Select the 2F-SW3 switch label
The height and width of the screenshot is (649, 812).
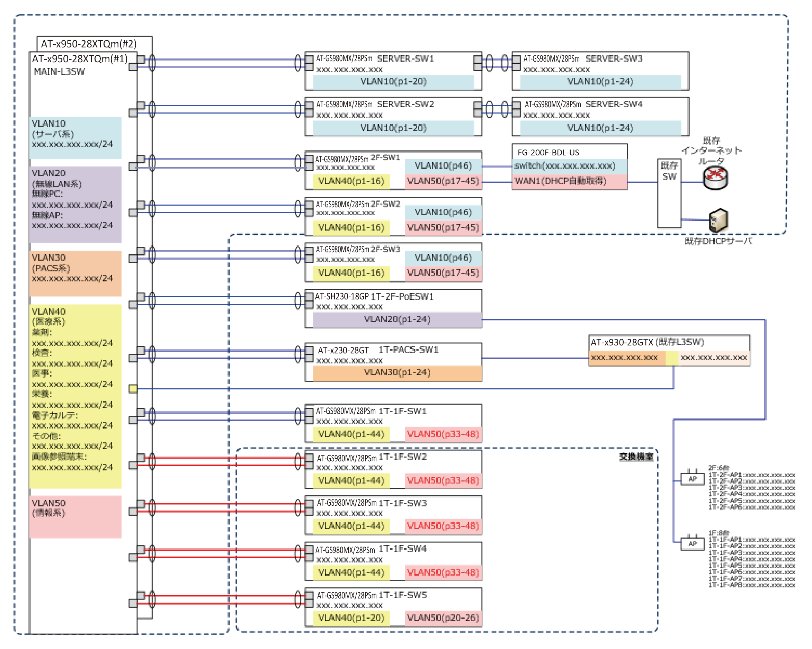(x=385, y=249)
